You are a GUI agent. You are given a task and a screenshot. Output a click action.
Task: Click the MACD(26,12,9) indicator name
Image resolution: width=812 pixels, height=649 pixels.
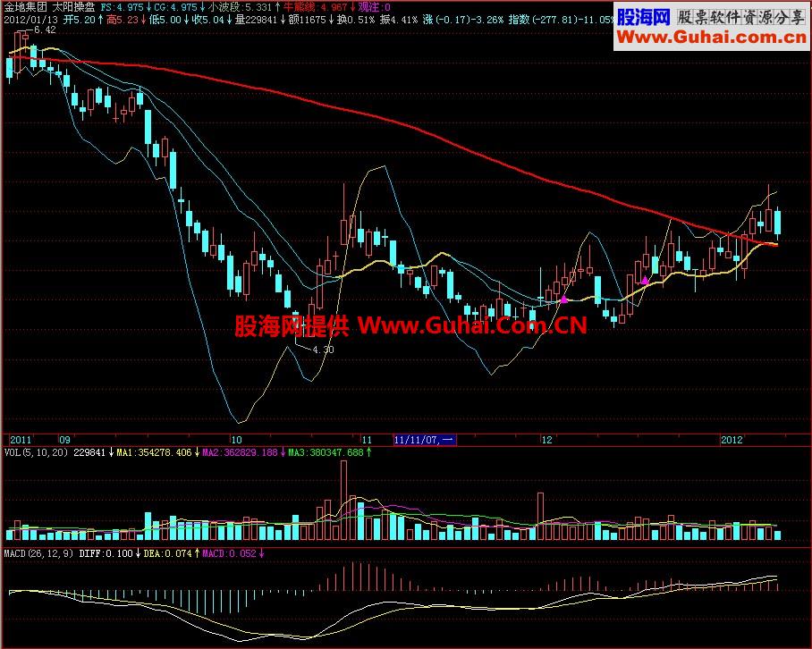pyautogui.click(x=38, y=553)
